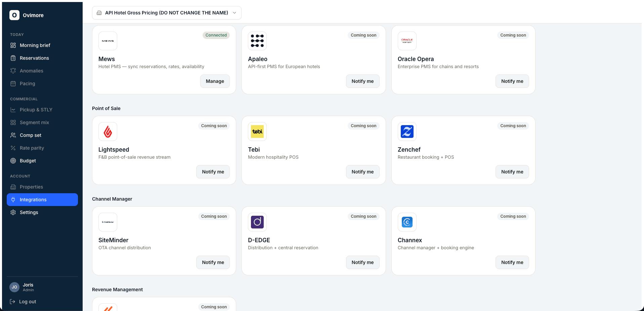Screen dimensions: 644x311
Task: Go to Reservations
Action: (x=42, y=58)
